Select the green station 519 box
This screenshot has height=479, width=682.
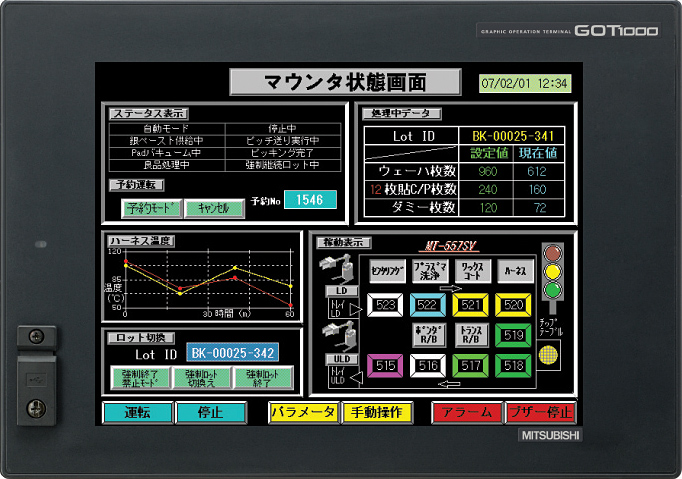click(514, 336)
